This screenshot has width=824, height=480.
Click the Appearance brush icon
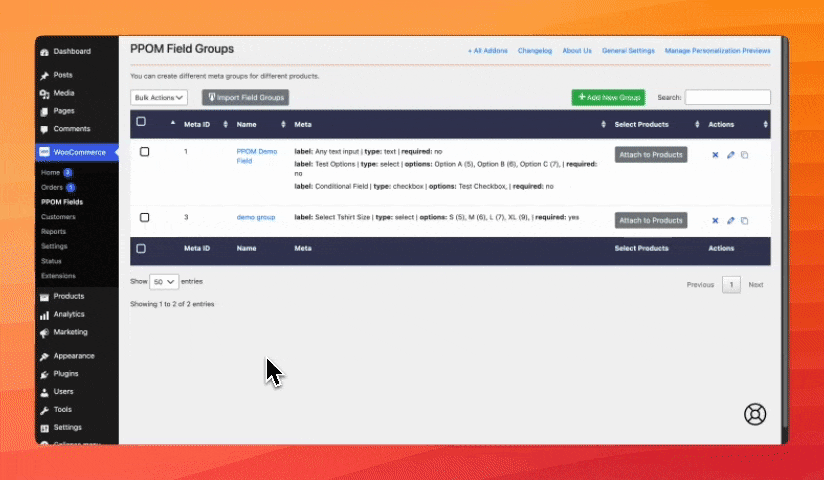click(x=44, y=356)
